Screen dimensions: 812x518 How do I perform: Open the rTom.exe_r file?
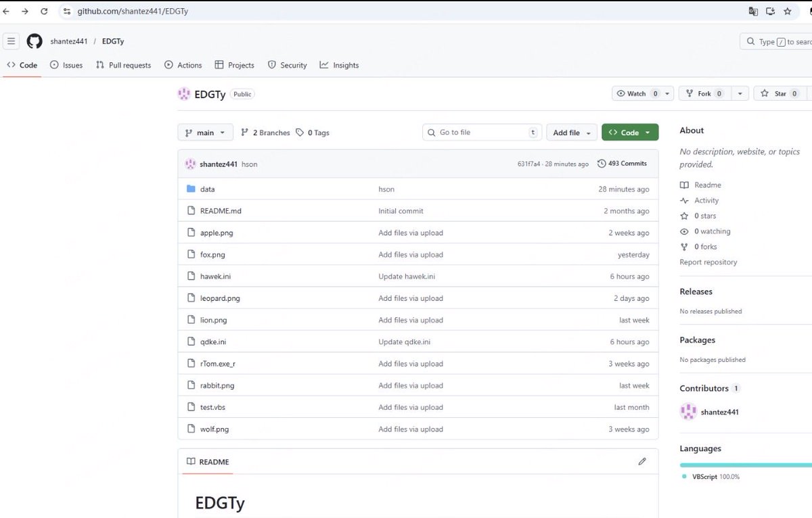pyautogui.click(x=218, y=364)
